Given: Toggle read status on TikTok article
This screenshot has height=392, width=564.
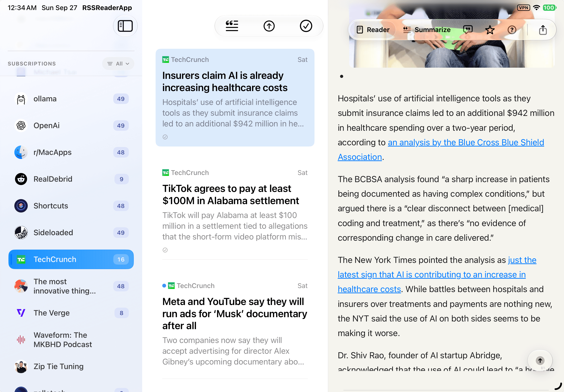Looking at the screenshot, I should pyautogui.click(x=165, y=250).
